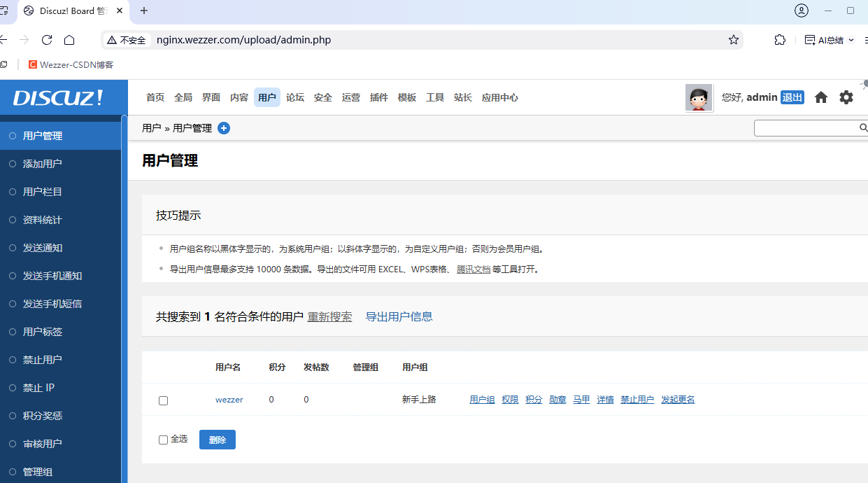The width and height of the screenshot is (868, 483).
Task: Open the 首页 top menu
Action: [x=155, y=97]
